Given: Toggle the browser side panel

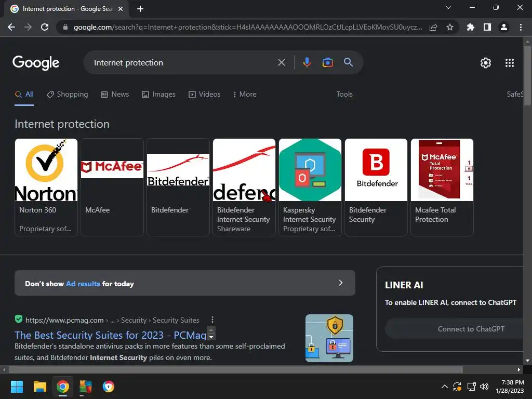Looking at the screenshot, I should 487,27.
